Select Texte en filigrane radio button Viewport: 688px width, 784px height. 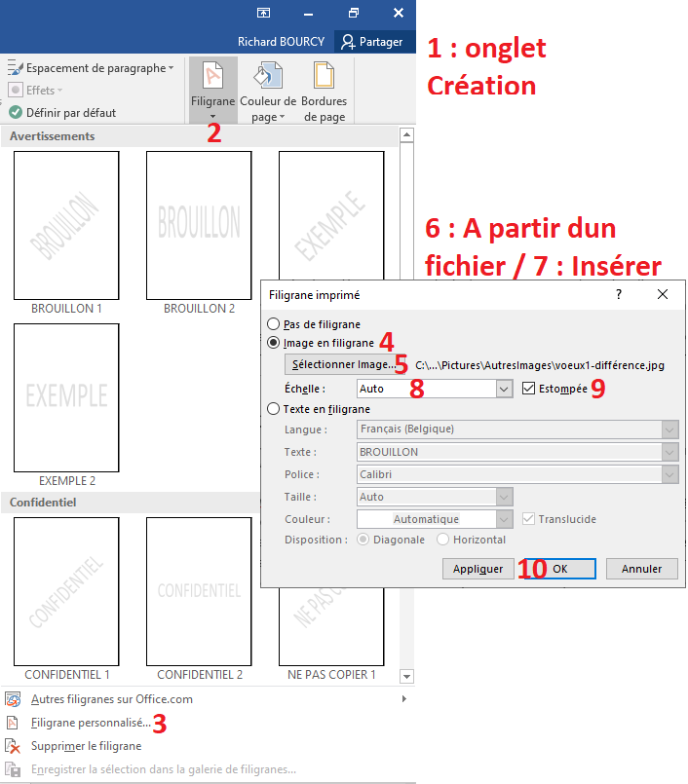click(273, 409)
